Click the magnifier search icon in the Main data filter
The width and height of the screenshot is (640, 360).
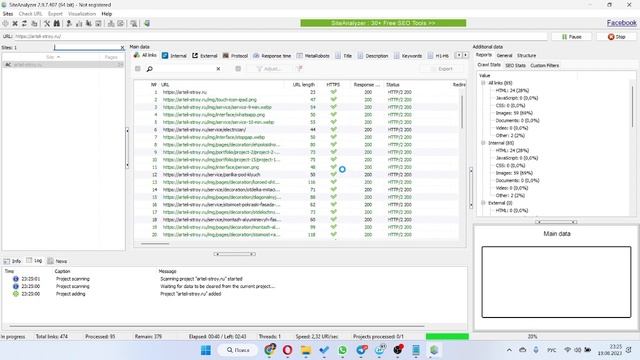[x=149, y=69]
